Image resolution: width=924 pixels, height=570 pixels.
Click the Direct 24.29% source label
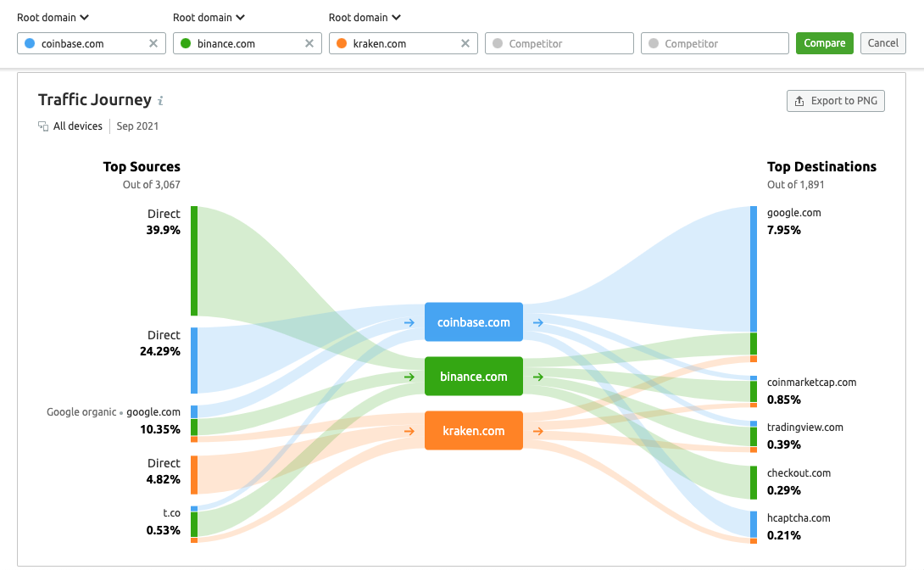click(159, 343)
